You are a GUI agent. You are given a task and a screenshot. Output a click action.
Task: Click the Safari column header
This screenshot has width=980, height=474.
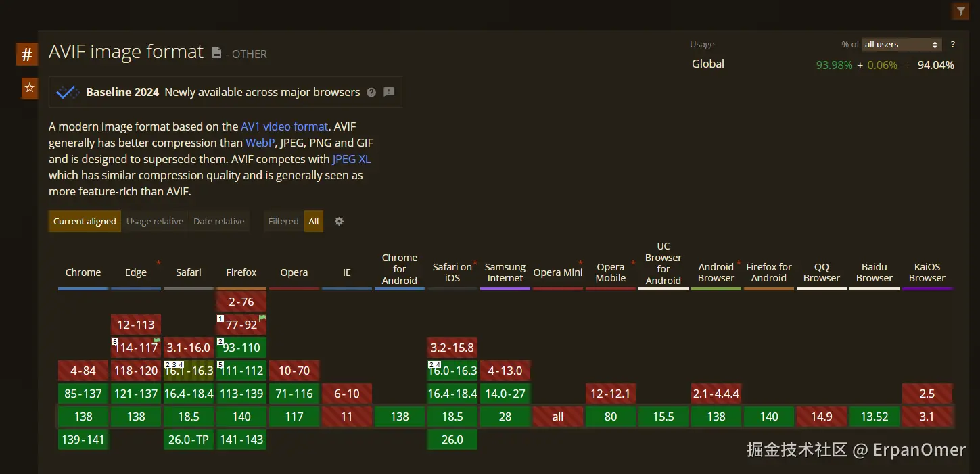pyautogui.click(x=189, y=272)
